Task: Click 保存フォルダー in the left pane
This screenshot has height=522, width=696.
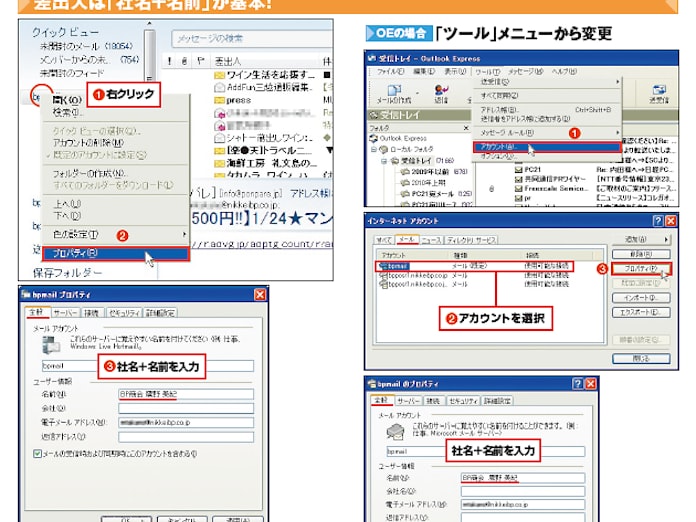Action: pos(67,273)
